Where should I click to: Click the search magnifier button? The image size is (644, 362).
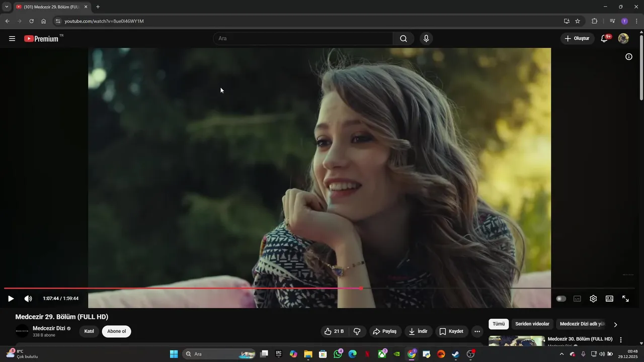(404, 39)
